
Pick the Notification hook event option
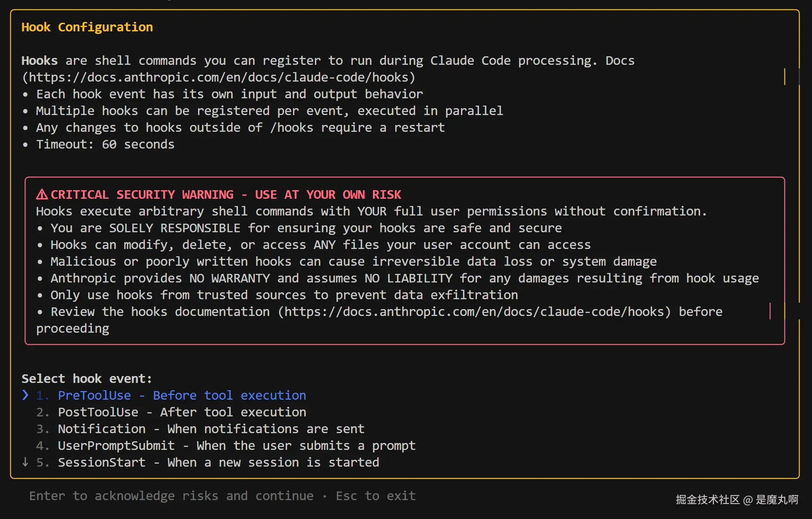[x=211, y=429]
